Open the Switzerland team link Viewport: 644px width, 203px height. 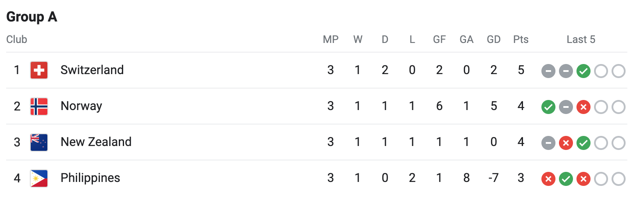tap(92, 70)
